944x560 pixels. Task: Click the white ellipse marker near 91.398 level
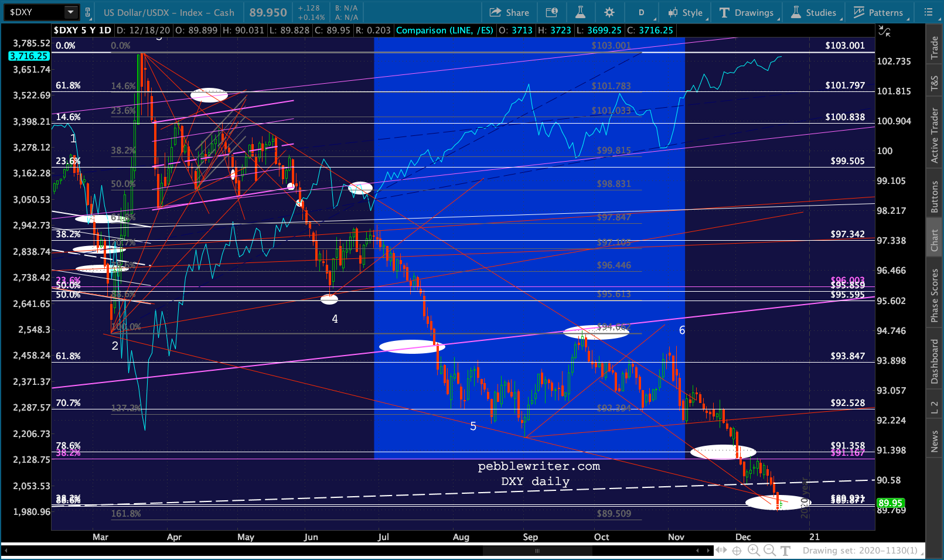[723, 452]
